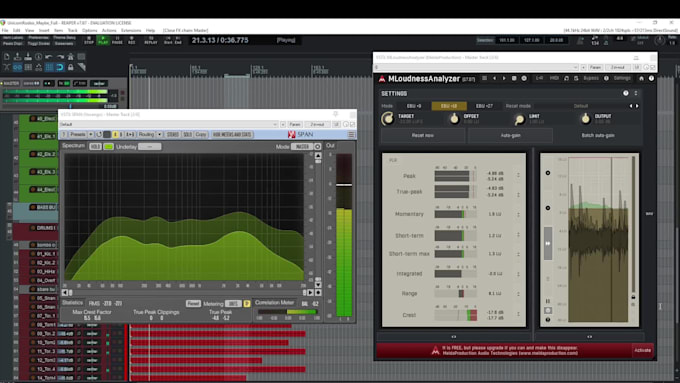
Task: Click the Reset now button
Action: click(x=423, y=136)
